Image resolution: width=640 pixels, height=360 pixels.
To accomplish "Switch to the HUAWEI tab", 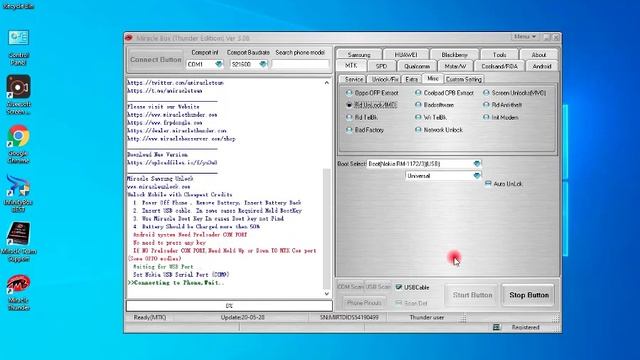I will pos(406,55).
